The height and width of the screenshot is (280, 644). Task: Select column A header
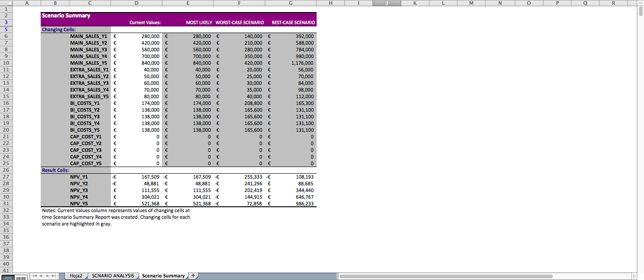tap(26, 3)
